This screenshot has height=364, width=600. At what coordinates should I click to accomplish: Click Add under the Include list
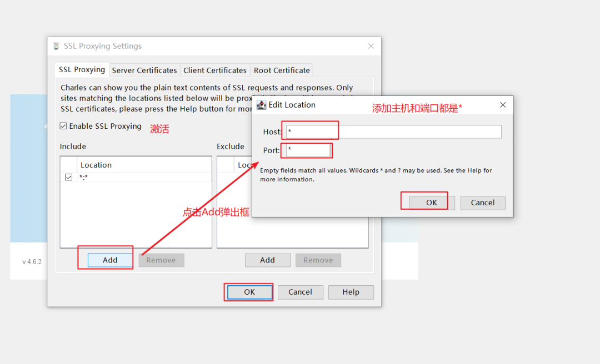click(x=110, y=260)
